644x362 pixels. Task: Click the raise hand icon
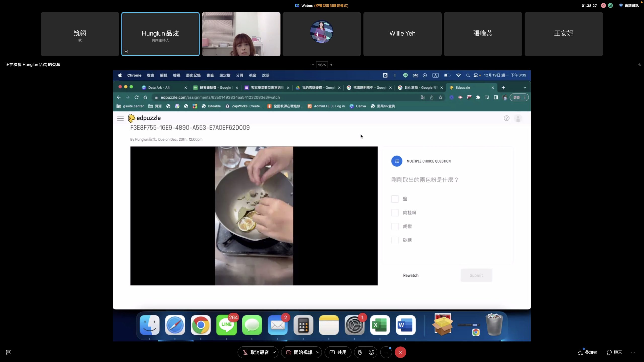pyautogui.click(x=360, y=352)
